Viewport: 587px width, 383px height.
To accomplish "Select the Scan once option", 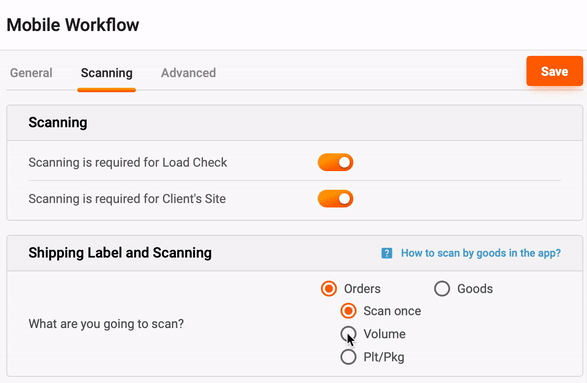I will pos(348,311).
